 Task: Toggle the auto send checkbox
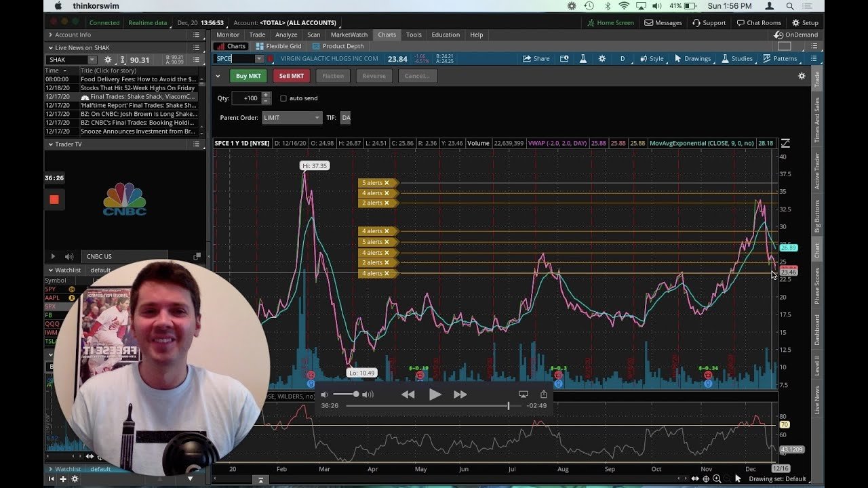pos(283,98)
